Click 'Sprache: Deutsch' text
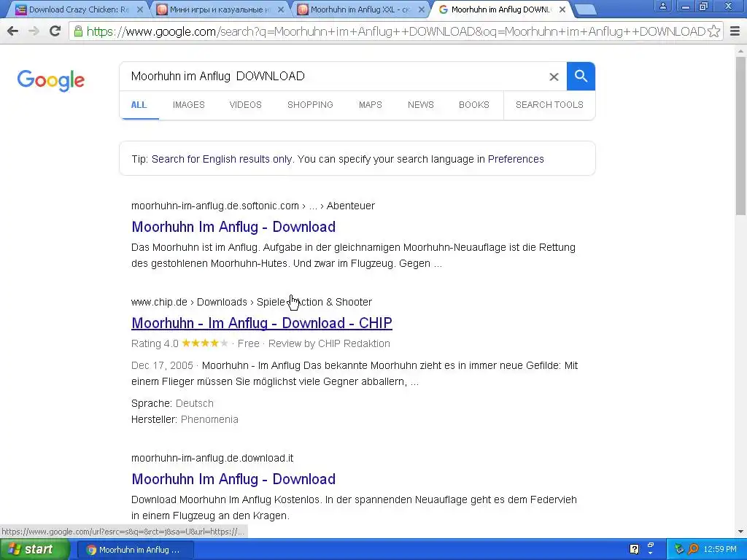The width and height of the screenshot is (747, 560). point(172,403)
